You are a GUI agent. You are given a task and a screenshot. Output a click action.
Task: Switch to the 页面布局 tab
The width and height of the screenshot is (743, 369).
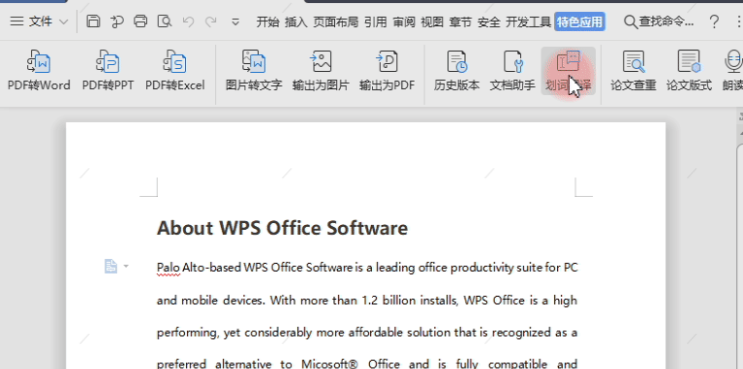click(x=336, y=22)
